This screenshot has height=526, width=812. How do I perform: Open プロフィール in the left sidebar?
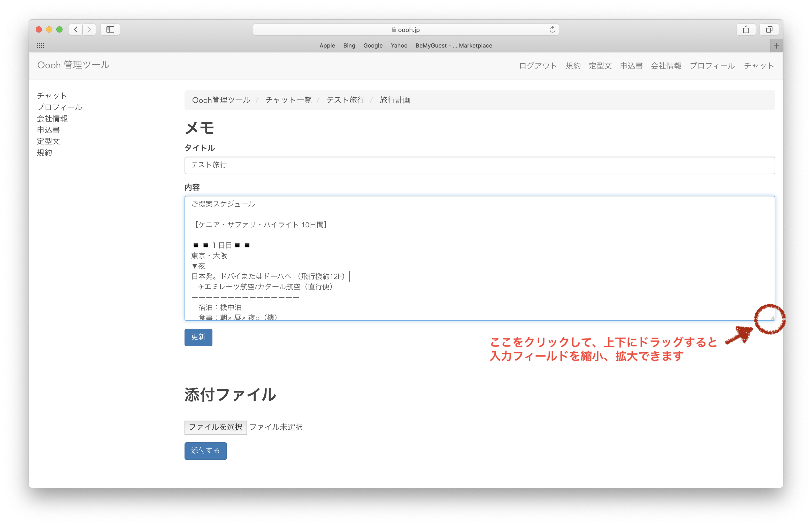(59, 107)
